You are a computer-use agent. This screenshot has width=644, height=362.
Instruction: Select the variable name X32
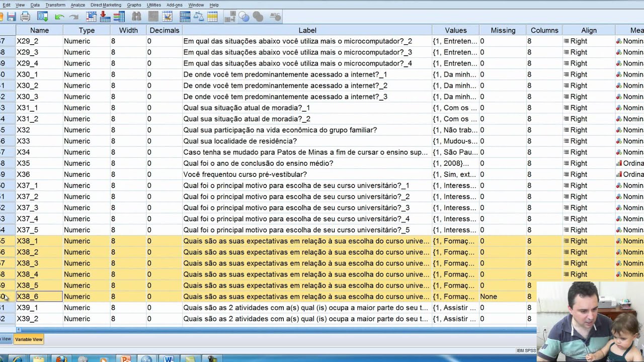coord(23,130)
